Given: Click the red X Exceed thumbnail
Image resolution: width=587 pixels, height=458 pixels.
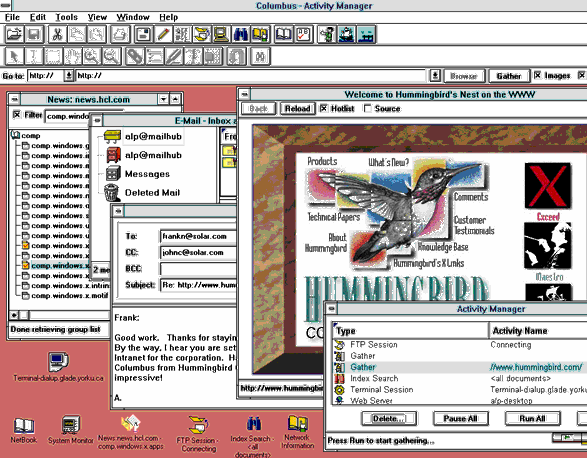Looking at the screenshot, I should pyautogui.click(x=548, y=186).
